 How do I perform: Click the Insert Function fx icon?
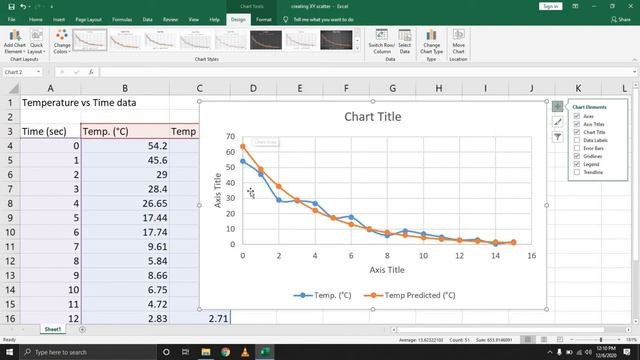click(x=91, y=72)
